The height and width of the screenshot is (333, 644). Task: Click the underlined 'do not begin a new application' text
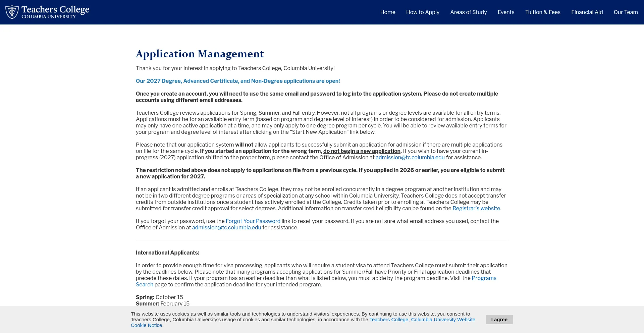362,151
